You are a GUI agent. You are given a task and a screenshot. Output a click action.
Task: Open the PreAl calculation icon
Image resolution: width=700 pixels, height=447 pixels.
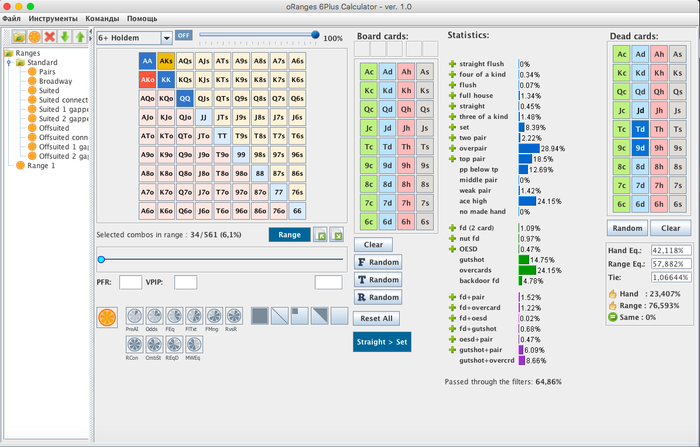pos(134,316)
